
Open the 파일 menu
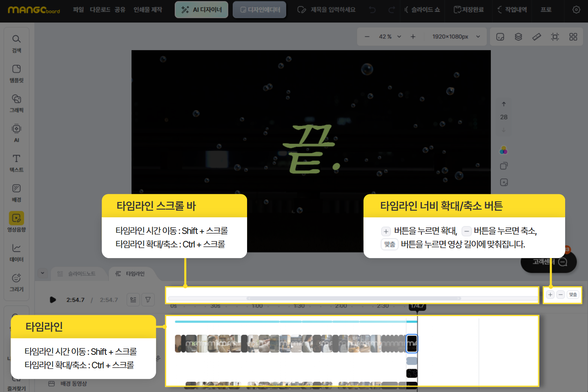point(78,9)
